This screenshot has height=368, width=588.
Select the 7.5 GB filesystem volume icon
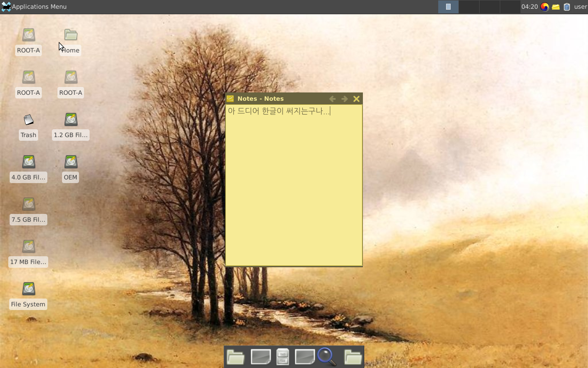coord(28,204)
